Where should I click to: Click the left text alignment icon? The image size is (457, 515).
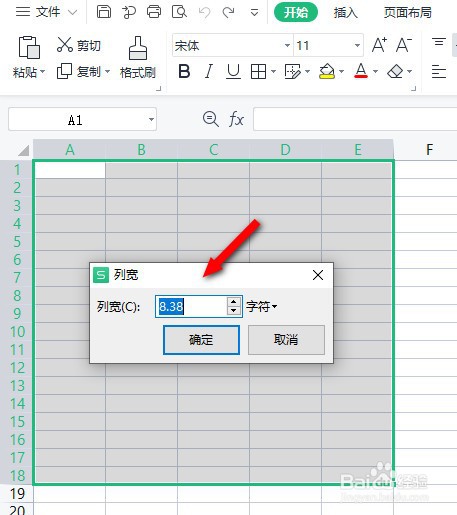point(439,71)
